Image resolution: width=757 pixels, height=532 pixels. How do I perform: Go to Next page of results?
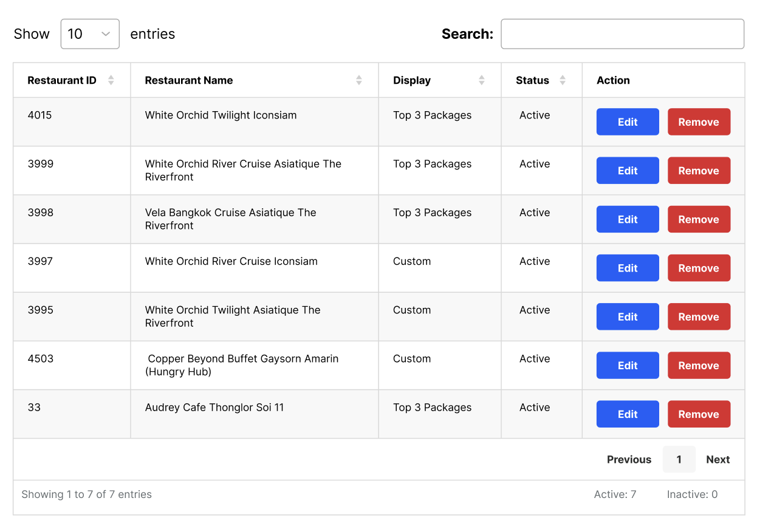click(718, 460)
